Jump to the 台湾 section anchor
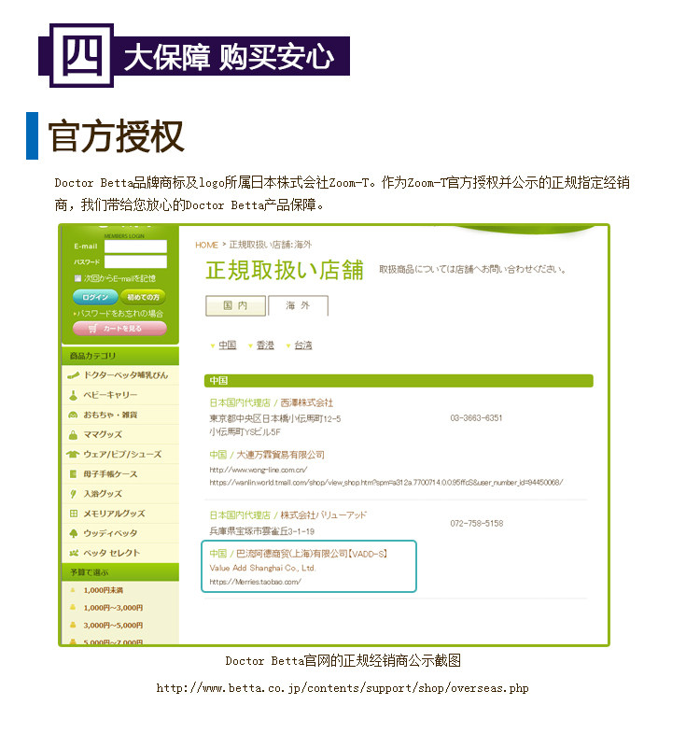Image resolution: width=700 pixels, height=747 pixels. (302, 345)
